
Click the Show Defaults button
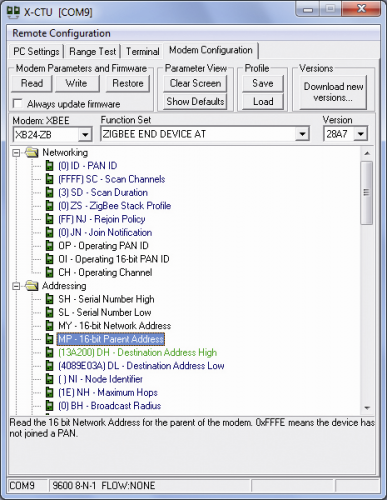coord(195,101)
